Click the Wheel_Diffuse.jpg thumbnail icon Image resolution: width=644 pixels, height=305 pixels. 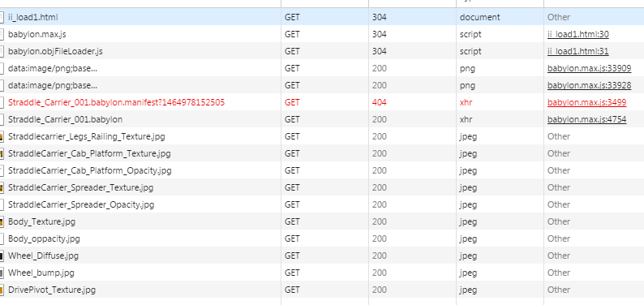pos(2,256)
